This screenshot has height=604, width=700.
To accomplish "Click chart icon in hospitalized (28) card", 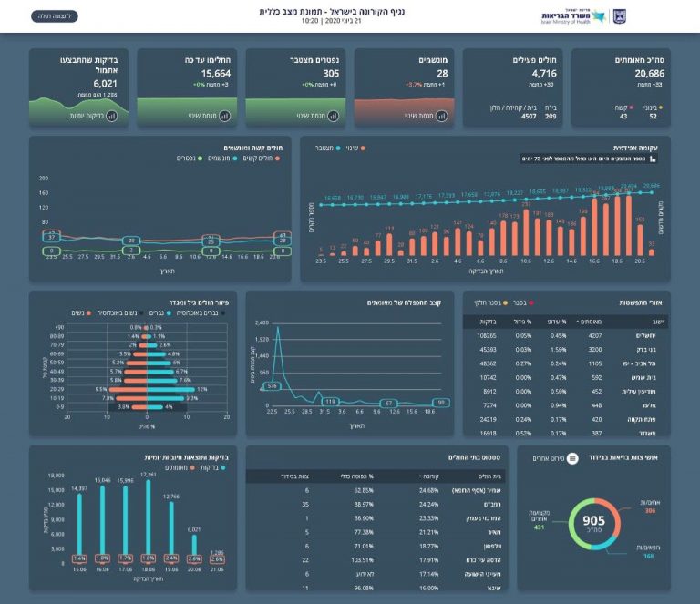I will [440, 117].
